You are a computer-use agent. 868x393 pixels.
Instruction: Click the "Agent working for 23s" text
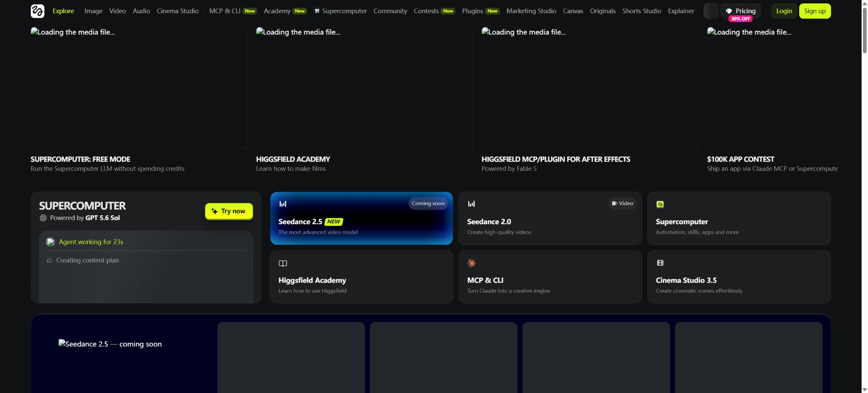pyautogui.click(x=91, y=242)
